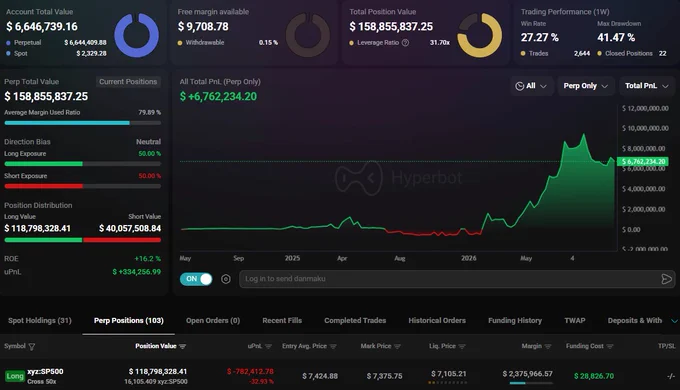
Task: Select the Perp Positions (103) tab
Action: tap(129, 321)
